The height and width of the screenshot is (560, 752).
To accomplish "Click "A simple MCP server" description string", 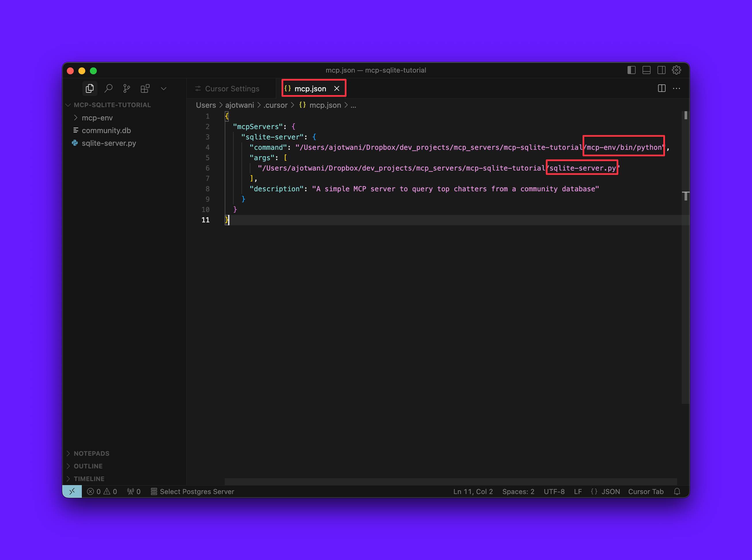I will (455, 189).
